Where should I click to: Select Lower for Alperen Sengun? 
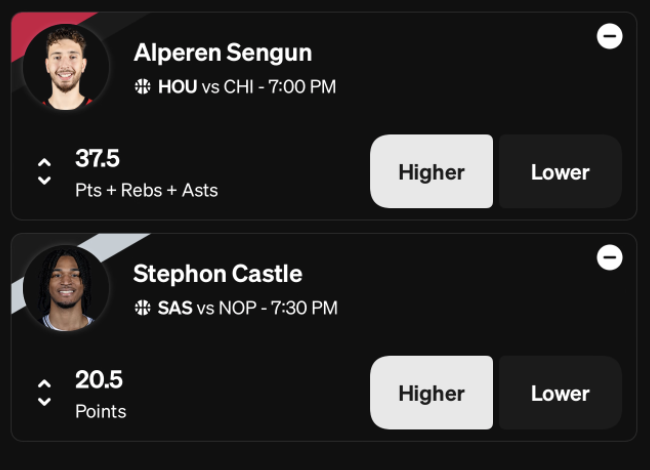[560, 171]
